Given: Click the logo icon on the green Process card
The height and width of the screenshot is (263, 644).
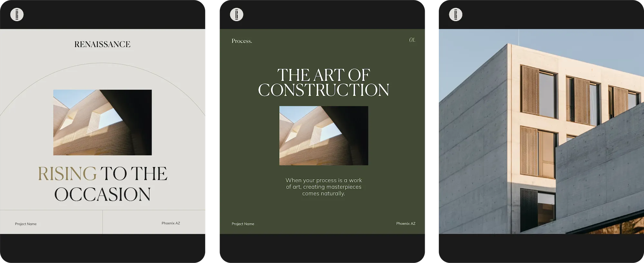Looking at the screenshot, I should pos(237,14).
